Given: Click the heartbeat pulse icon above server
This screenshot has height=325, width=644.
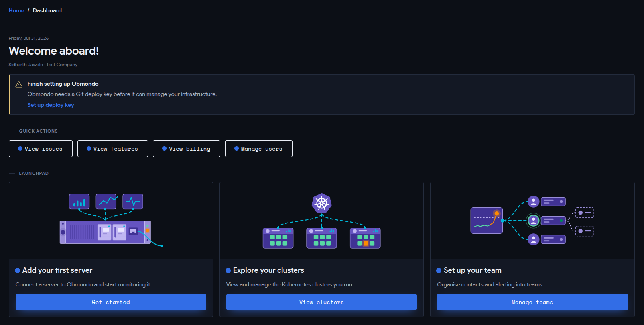Looking at the screenshot, I should pyautogui.click(x=133, y=202).
